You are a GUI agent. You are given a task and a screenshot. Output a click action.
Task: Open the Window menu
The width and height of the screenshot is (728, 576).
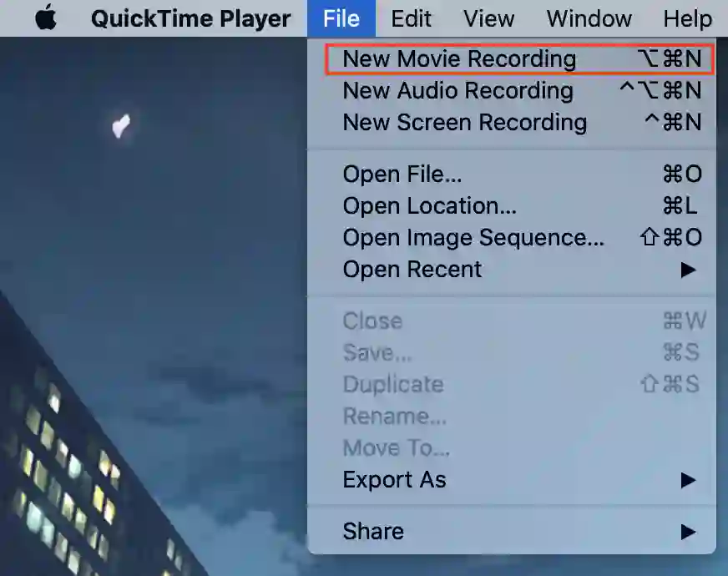pos(589,18)
